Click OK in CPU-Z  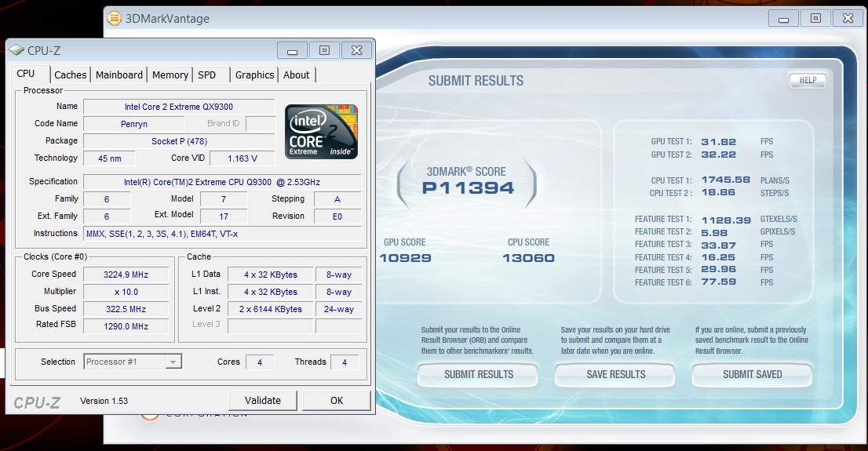[x=337, y=401]
